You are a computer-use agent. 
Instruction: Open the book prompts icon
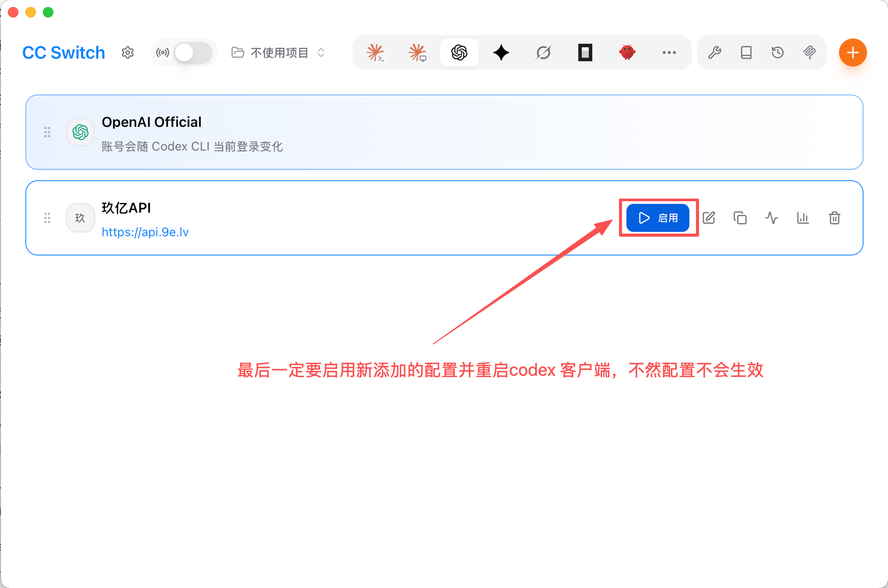746,52
